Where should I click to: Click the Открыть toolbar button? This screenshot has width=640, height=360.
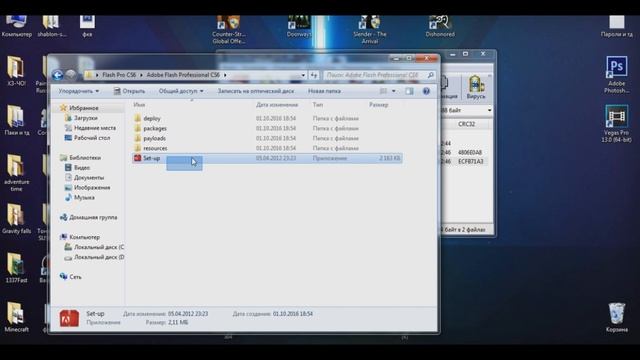click(x=129, y=91)
